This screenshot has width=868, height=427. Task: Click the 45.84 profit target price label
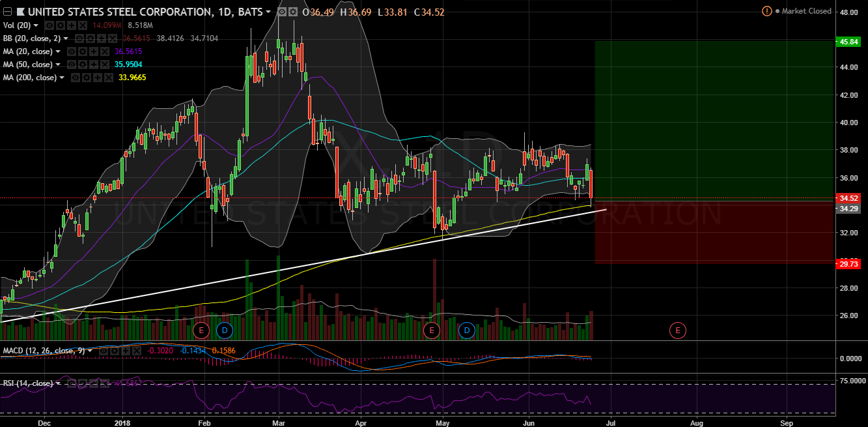click(x=847, y=41)
